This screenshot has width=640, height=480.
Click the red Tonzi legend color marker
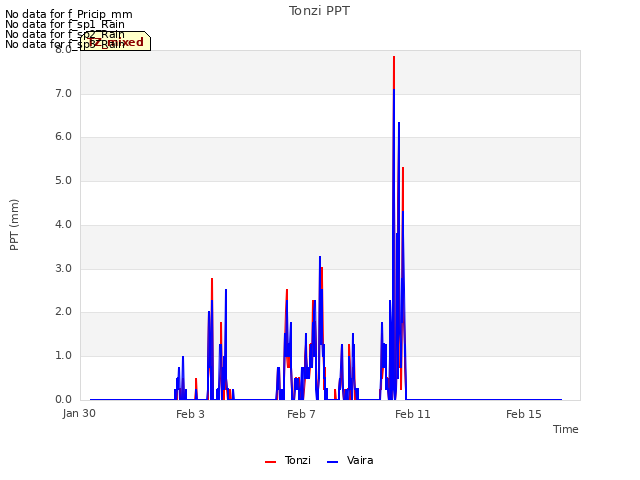click(270, 462)
